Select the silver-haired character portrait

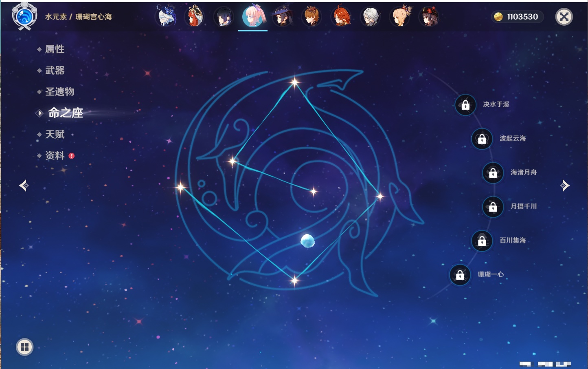[x=371, y=17]
